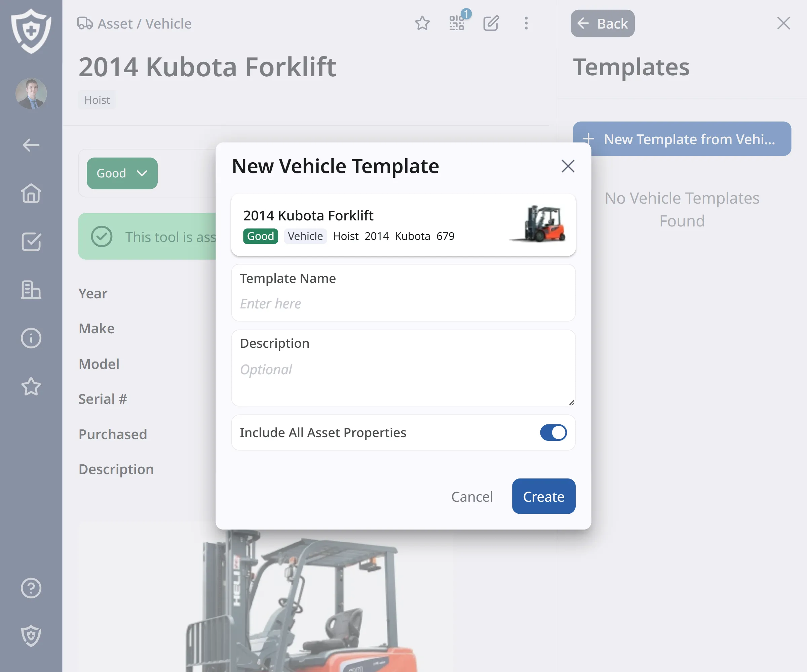This screenshot has width=807, height=672.
Task: Click the shield logo at sidebar top
Action: point(31,31)
